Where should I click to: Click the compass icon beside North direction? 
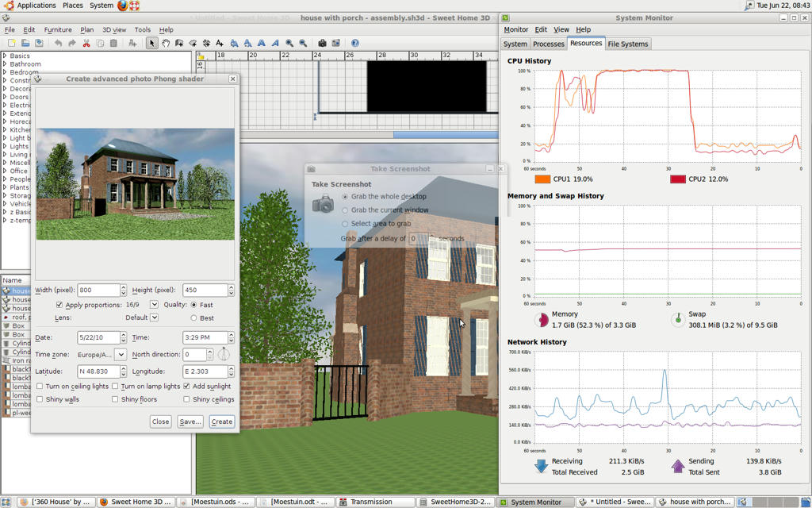(x=223, y=354)
